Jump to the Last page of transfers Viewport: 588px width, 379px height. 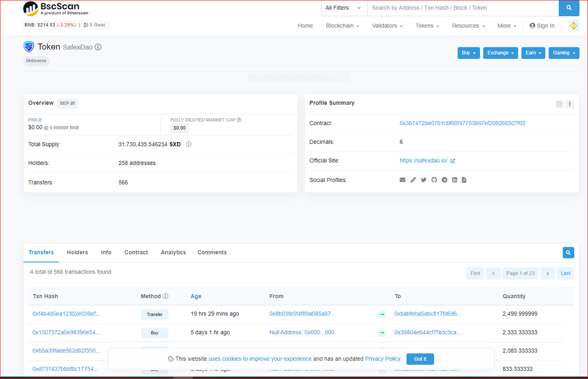click(565, 273)
